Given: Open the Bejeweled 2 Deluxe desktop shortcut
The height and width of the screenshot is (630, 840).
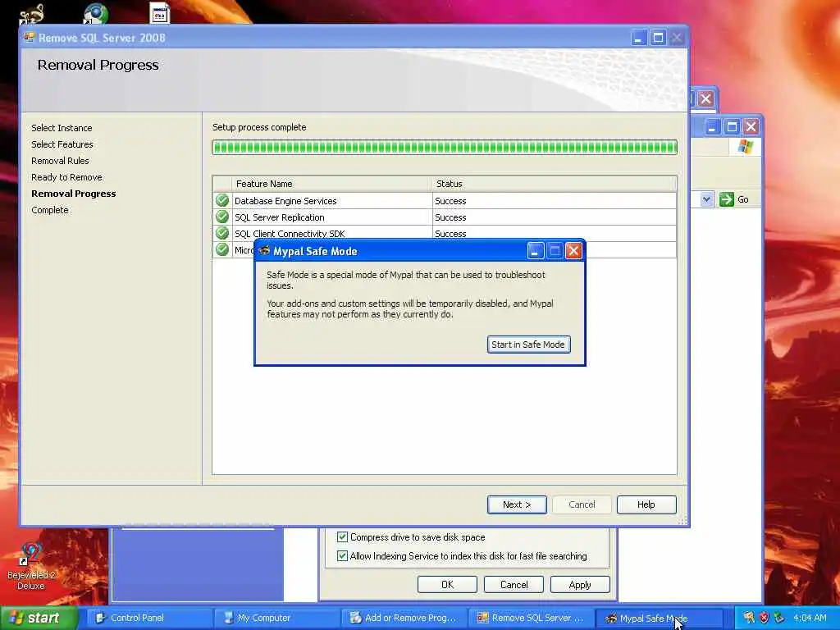Looking at the screenshot, I should 31,566.
